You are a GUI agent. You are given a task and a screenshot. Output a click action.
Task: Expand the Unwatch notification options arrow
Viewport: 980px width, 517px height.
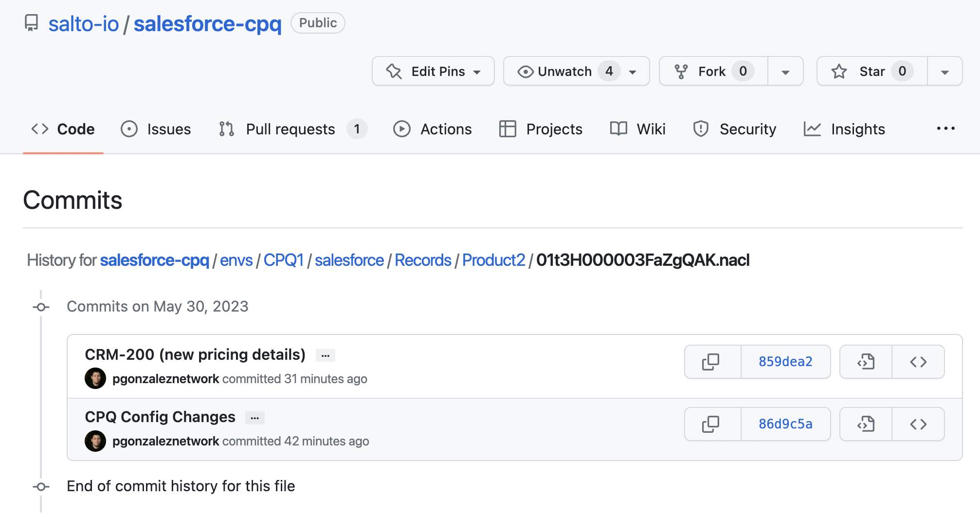click(633, 72)
